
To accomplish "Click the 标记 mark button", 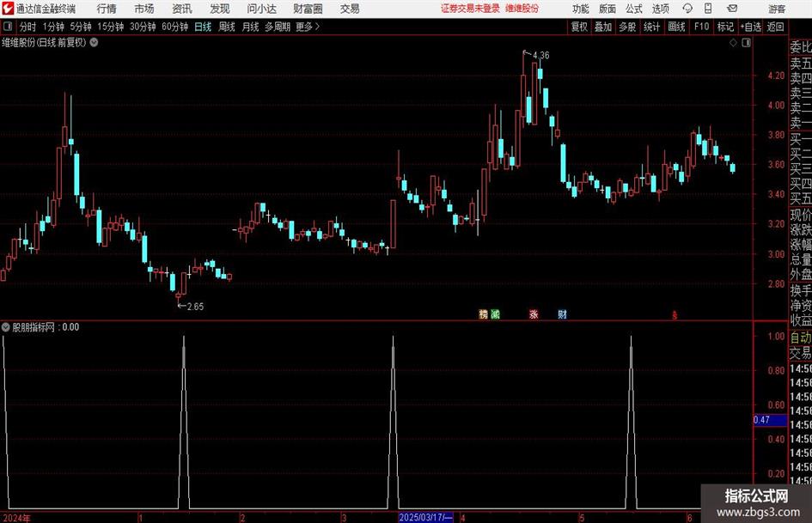I will click(725, 27).
